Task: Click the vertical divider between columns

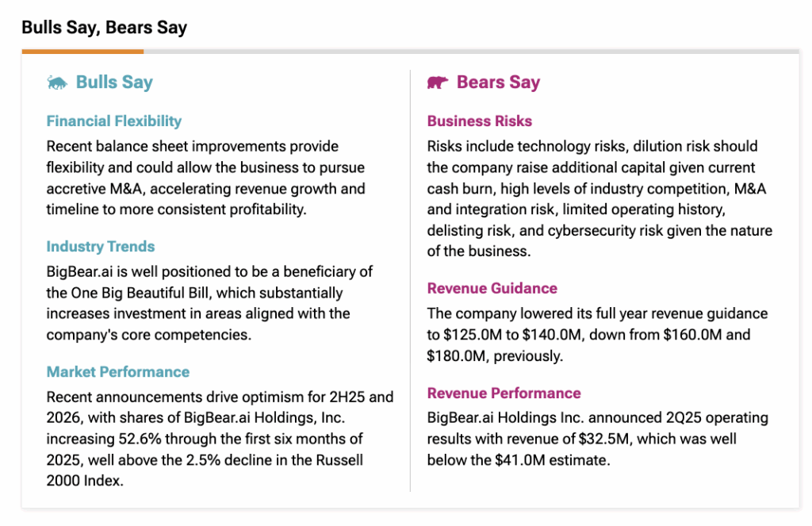Action: tap(410, 278)
